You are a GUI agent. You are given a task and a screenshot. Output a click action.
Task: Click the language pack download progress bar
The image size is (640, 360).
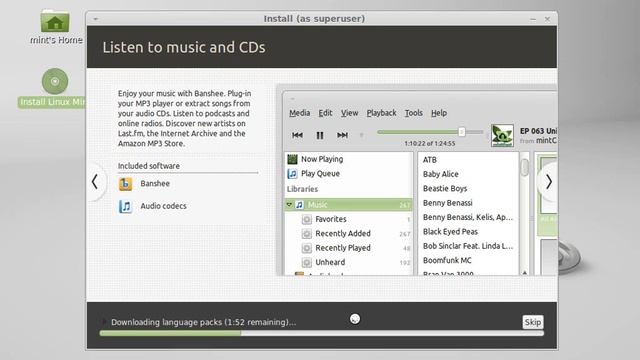point(322,333)
